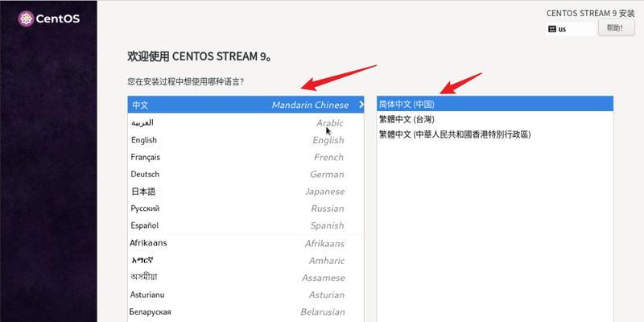The image size is (644, 322).
Task: Select 日本語 Japanese language row
Action: 246,192
